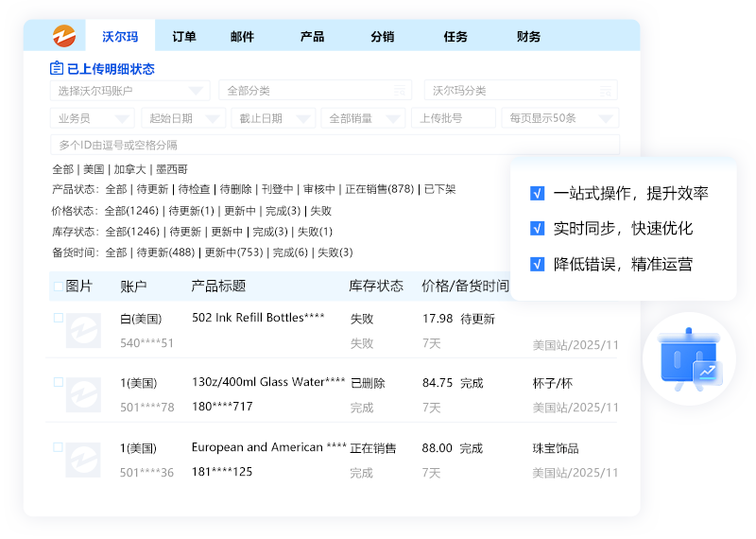Switch to the 订单 tab
The image size is (756, 539).
pos(184,37)
